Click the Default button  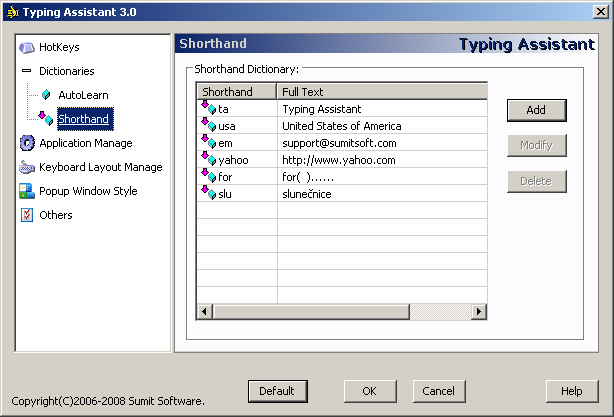[x=278, y=391]
